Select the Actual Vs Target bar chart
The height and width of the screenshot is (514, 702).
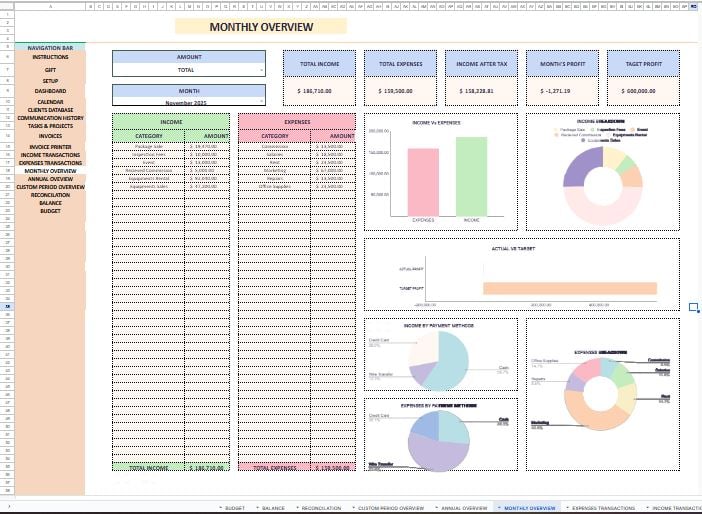[x=522, y=274]
